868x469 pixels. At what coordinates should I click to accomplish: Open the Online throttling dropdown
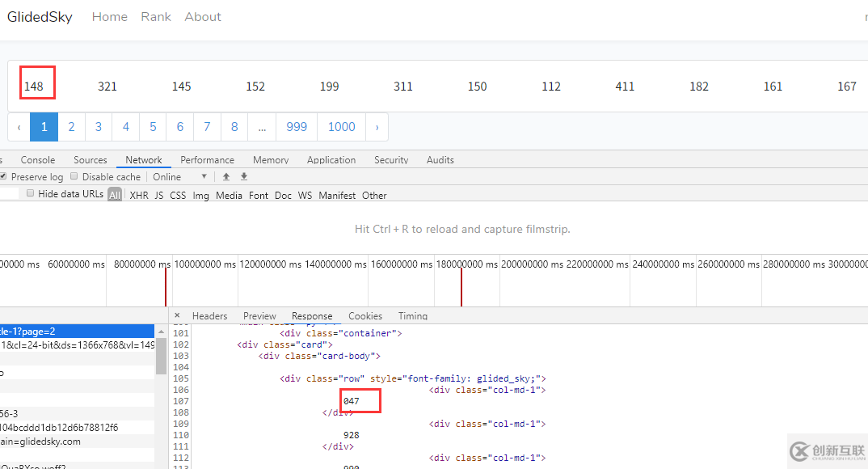(x=180, y=176)
